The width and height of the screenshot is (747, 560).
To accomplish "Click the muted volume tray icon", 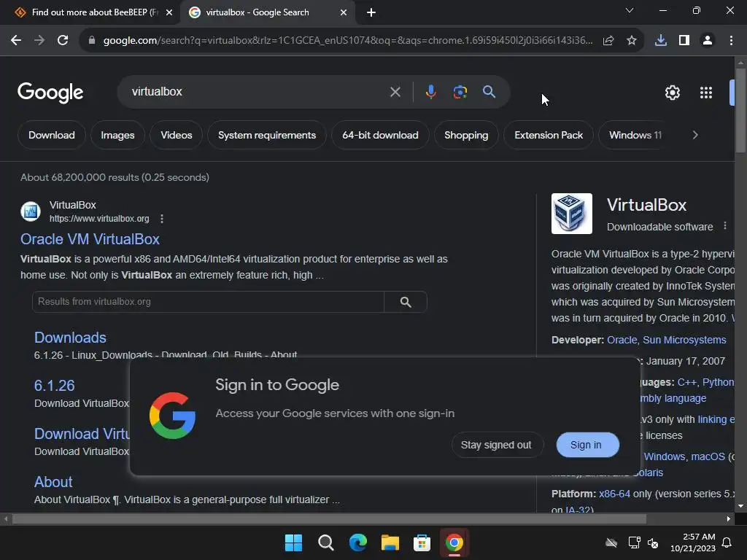I will click(653, 542).
